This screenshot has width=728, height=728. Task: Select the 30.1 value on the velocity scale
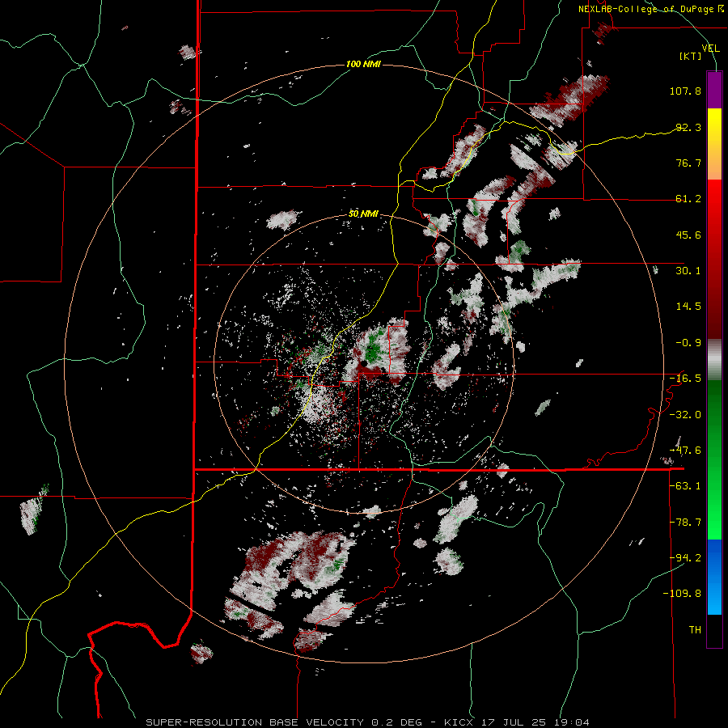point(688,271)
